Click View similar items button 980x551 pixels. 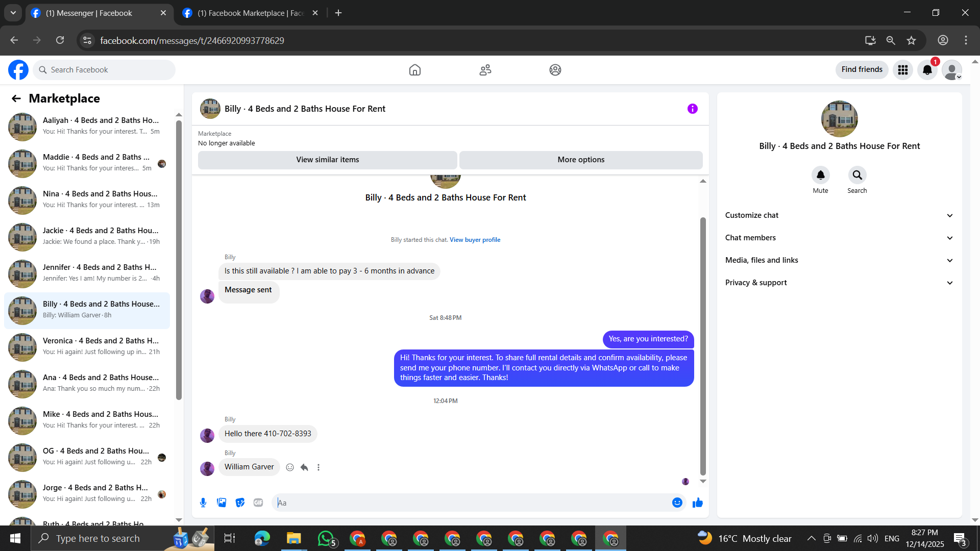tap(327, 160)
